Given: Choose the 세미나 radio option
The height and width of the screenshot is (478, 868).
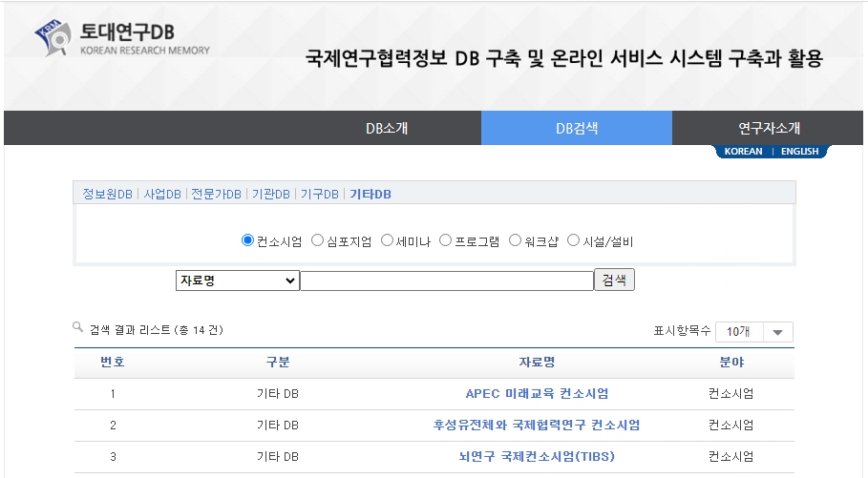Looking at the screenshot, I should click(x=387, y=240).
